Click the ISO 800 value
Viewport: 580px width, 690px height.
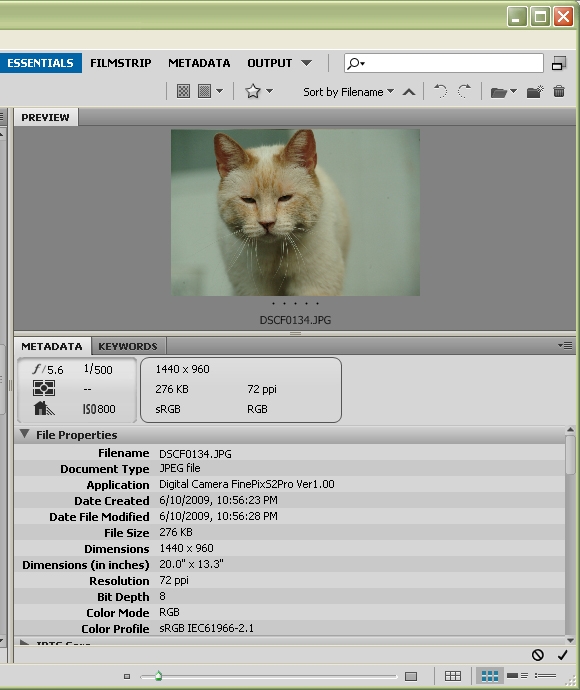click(99, 409)
